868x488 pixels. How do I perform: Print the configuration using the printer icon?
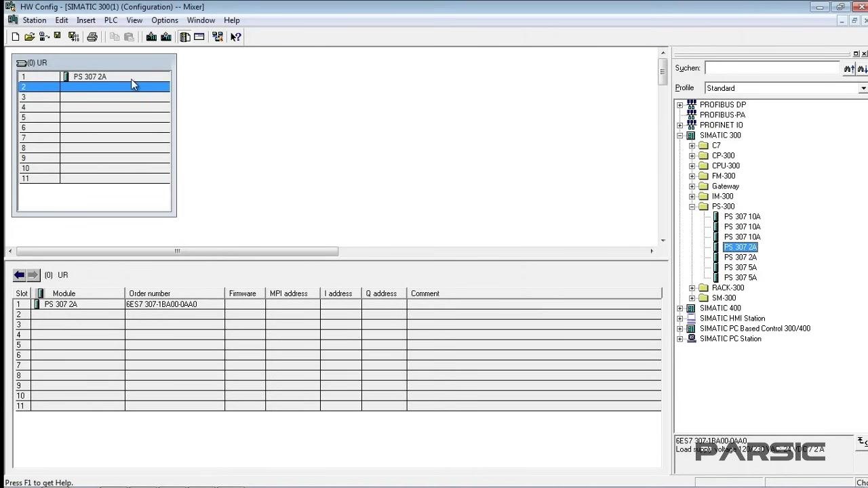(92, 37)
